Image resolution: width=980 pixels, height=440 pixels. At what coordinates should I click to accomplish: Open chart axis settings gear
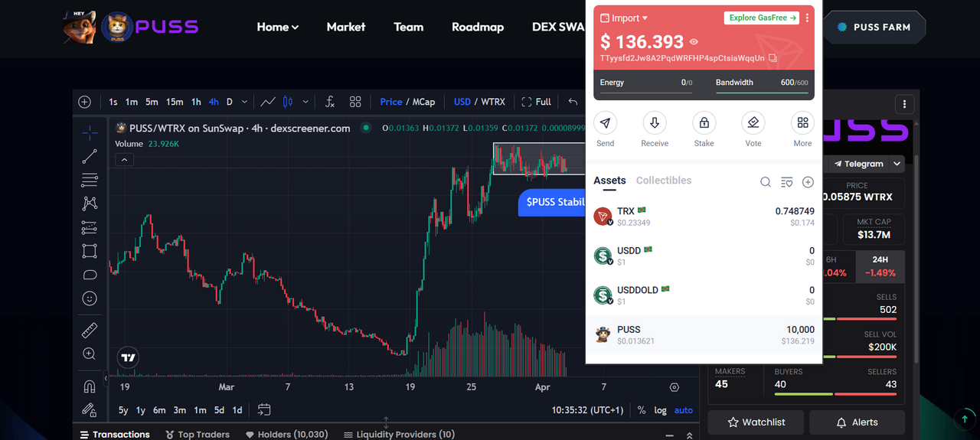click(675, 387)
